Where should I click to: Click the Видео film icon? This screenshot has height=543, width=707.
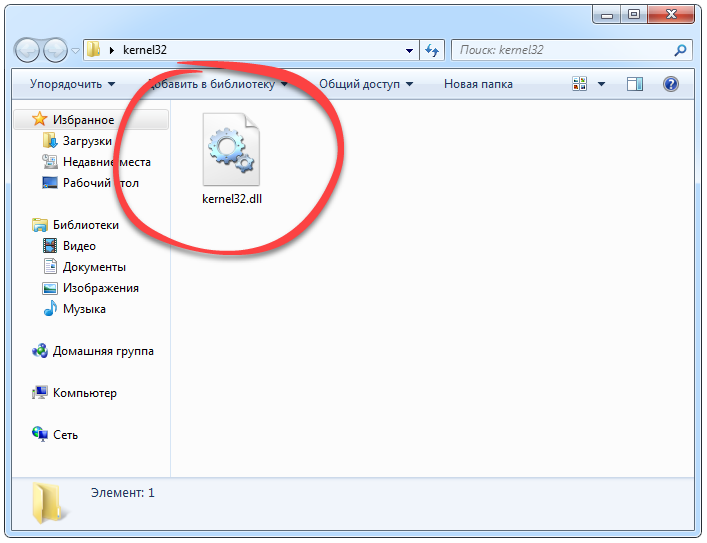pos(50,246)
